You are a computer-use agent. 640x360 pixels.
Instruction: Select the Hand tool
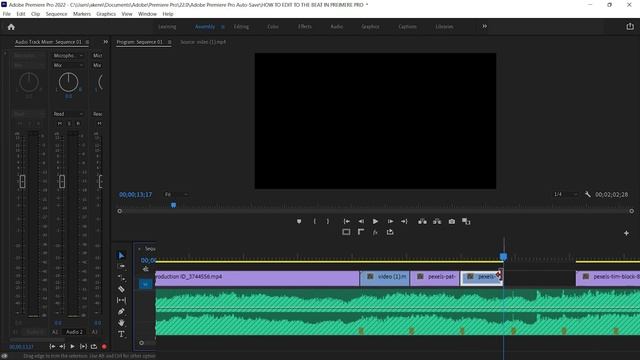pyautogui.click(x=121, y=323)
